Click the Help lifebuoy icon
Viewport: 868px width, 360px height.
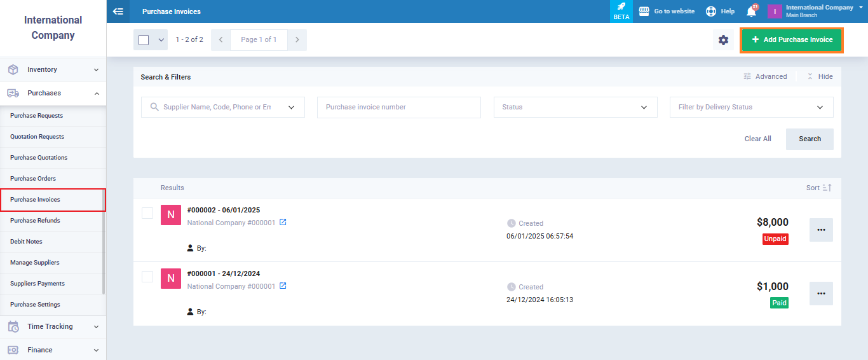click(711, 11)
